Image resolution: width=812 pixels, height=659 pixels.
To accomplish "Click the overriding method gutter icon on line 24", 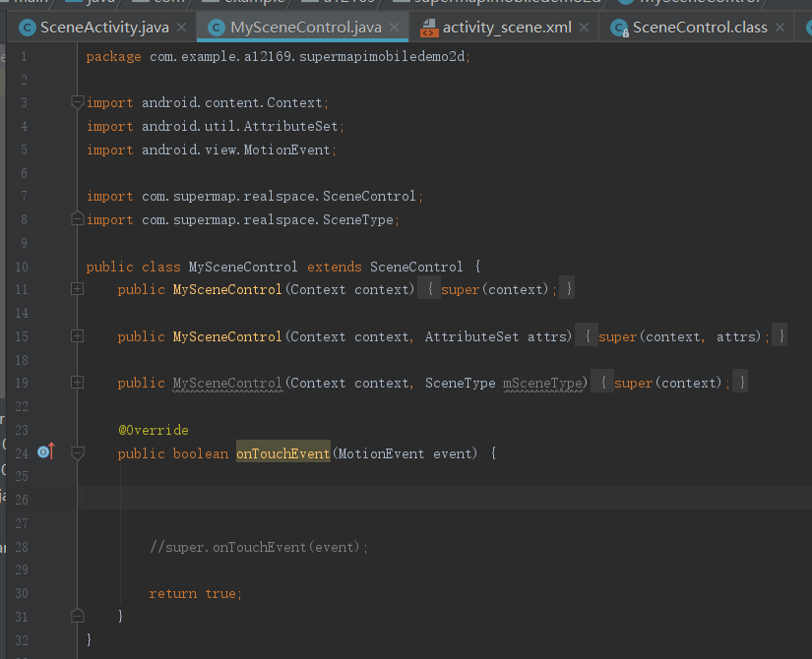I will point(45,451).
